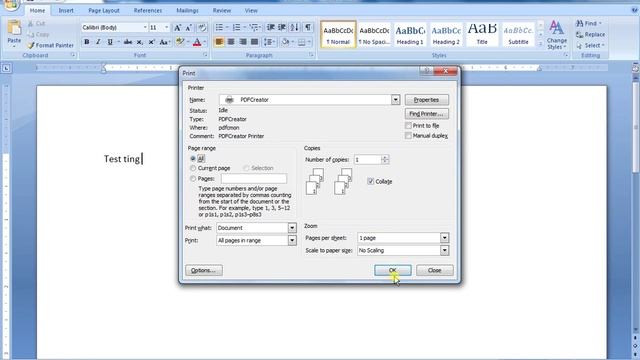Click the Number of copies spinner arrows
This screenshot has height=360, width=640.
click(385, 160)
